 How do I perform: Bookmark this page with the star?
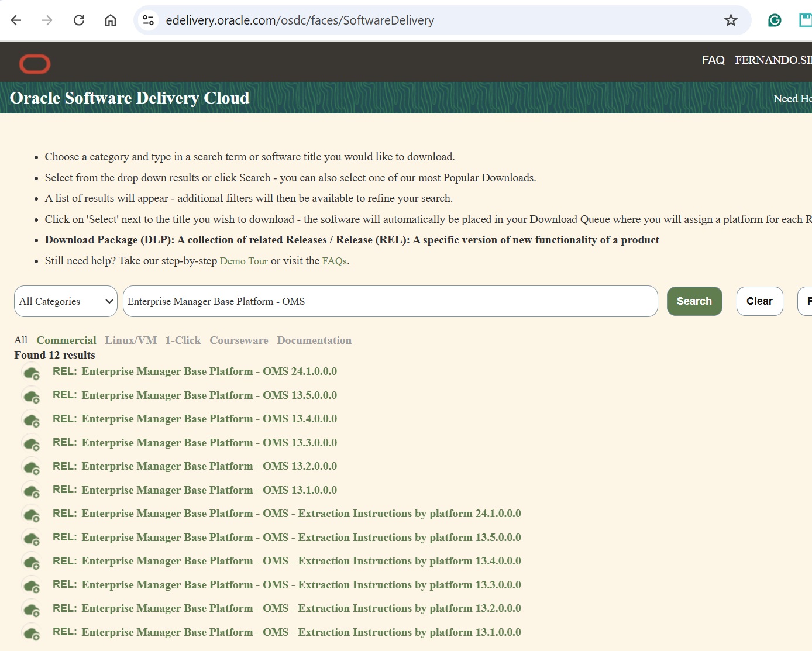731,20
